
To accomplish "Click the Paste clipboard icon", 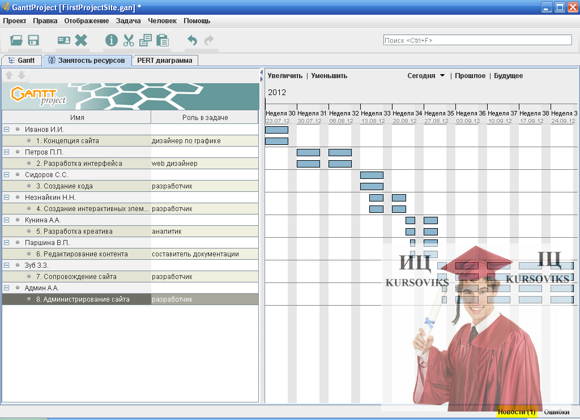I will point(162,40).
